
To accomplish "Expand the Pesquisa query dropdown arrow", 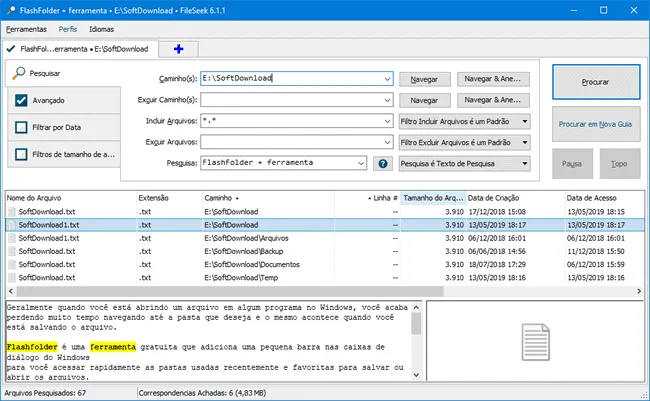I will pos(361,163).
